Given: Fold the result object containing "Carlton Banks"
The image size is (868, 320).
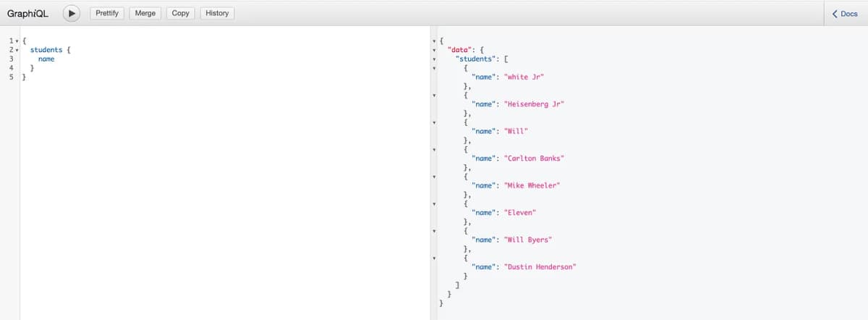Looking at the screenshot, I should point(434,149).
